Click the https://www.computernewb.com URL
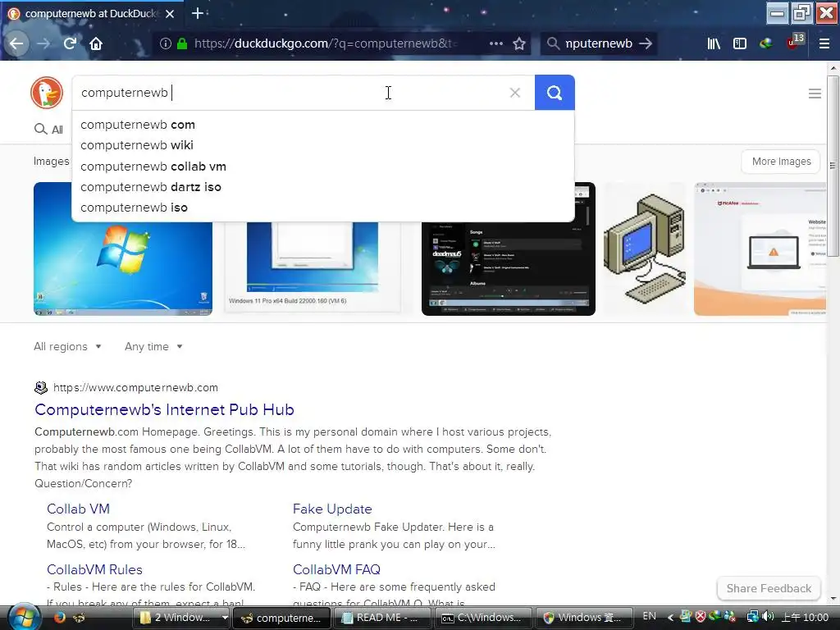 (x=135, y=387)
